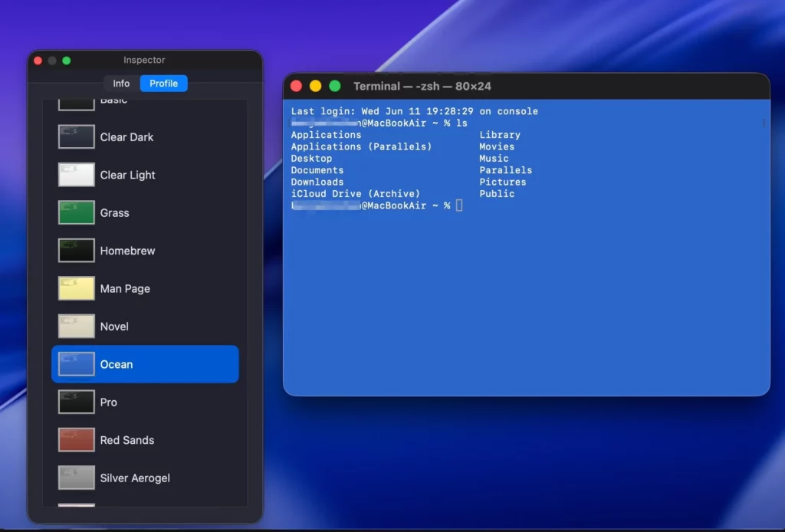This screenshot has height=532, width=785.
Task: Click the Ocean profile name
Action: pos(117,364)
